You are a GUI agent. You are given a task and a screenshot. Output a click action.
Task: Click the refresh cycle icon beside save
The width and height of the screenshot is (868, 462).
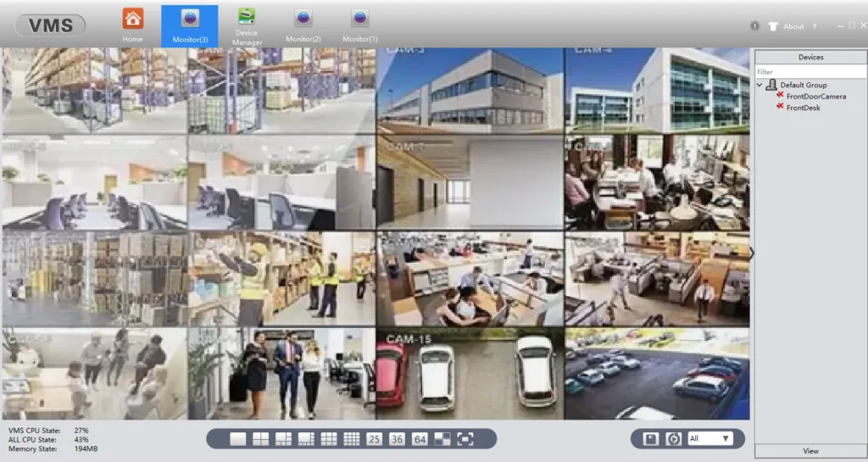[674, 439]
